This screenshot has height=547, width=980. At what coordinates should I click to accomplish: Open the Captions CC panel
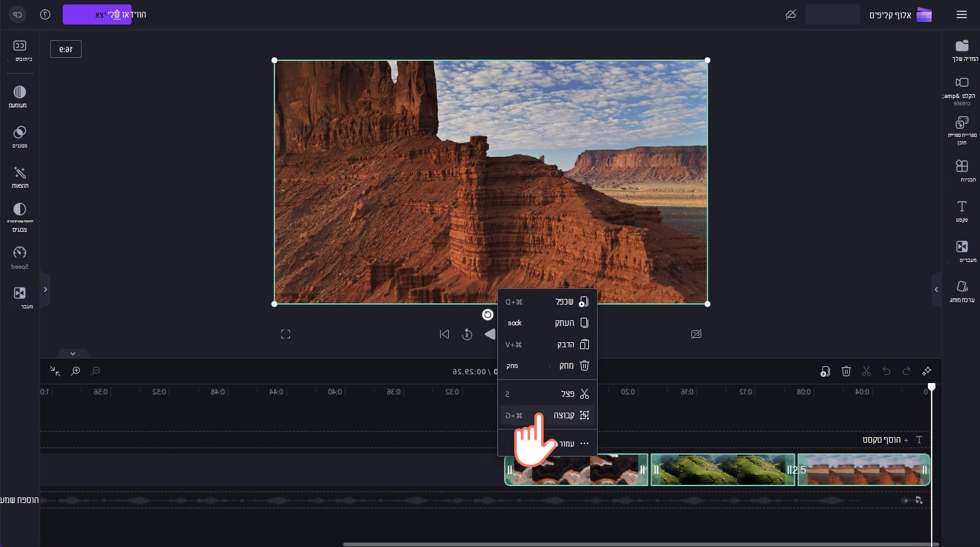click(20, 50)
